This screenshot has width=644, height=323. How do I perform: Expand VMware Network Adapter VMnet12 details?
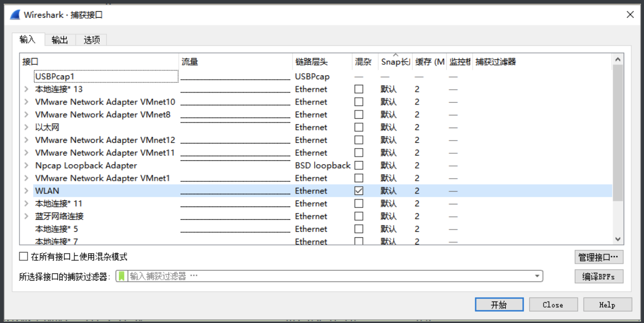[x=26, y=140]
